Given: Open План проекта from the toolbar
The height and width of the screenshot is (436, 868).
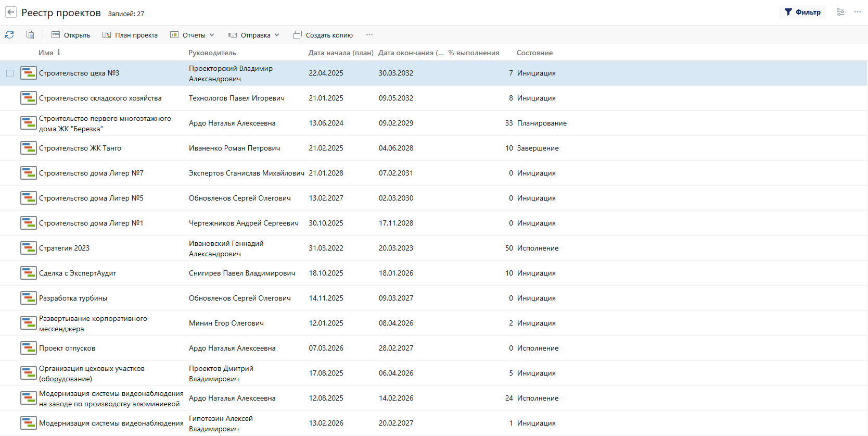Looking at the screenshot, I should (130, 35).
